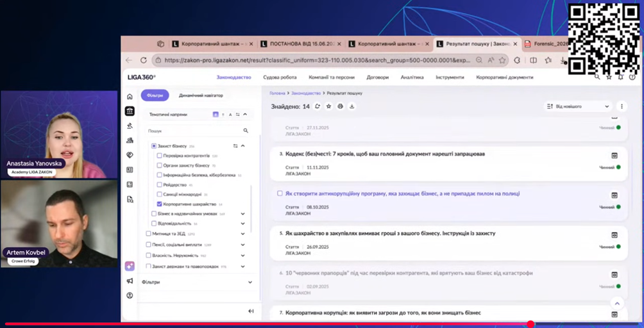Click the print icon beside results count
Screen dimensions: 644x328
[340, 106]
